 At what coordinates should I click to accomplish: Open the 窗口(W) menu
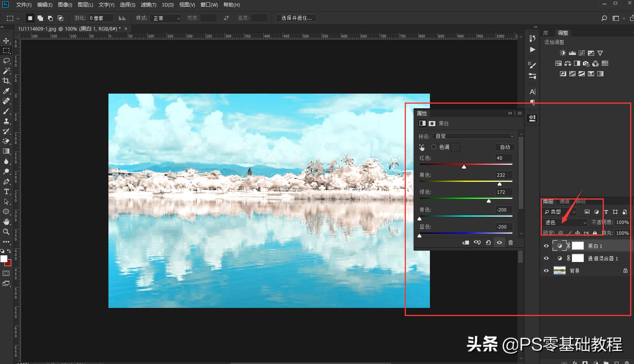click(209, 5)
